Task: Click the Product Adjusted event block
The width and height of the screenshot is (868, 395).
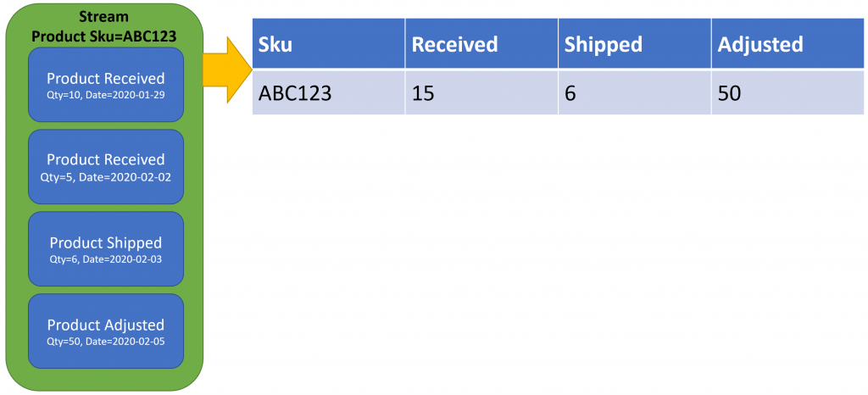Action: (106, 331)
